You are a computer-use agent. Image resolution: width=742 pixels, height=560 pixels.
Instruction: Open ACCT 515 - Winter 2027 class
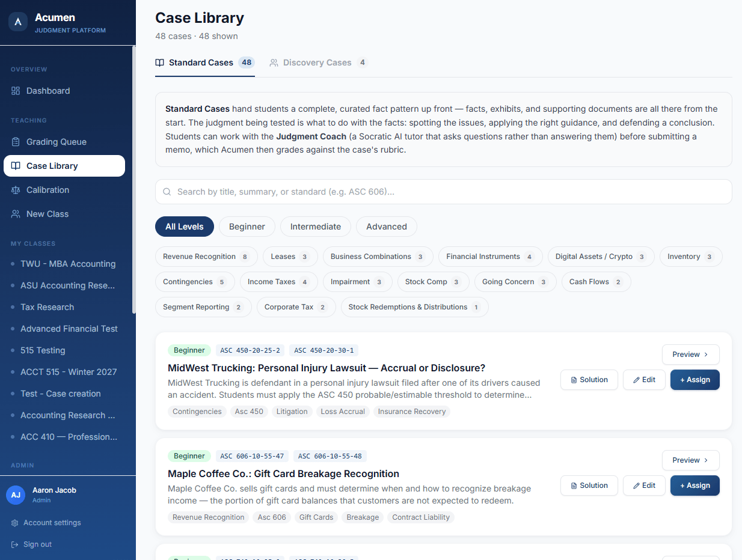(64, 372)
